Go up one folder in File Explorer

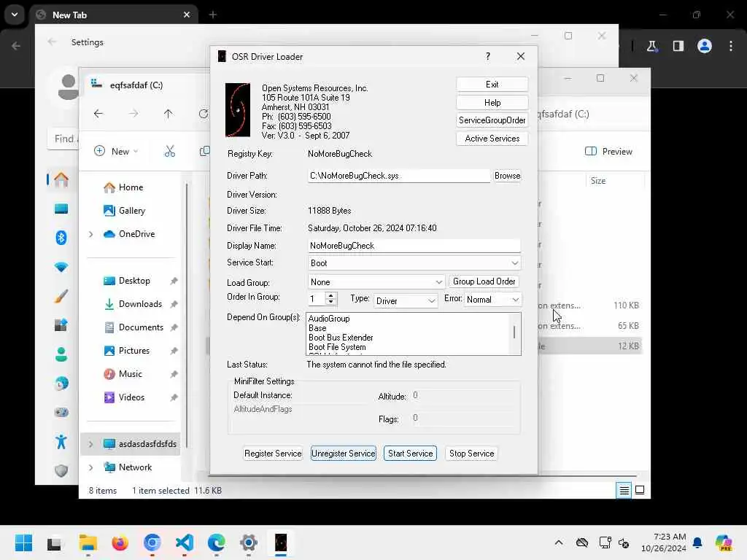[x=169, y=114]
